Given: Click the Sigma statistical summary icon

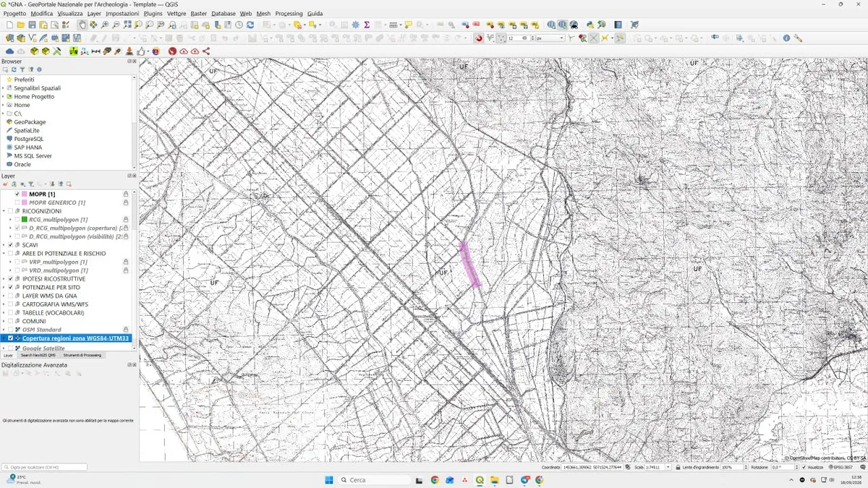Looking at the screenshot, I should pyautogui.click(x=367, y=25).
